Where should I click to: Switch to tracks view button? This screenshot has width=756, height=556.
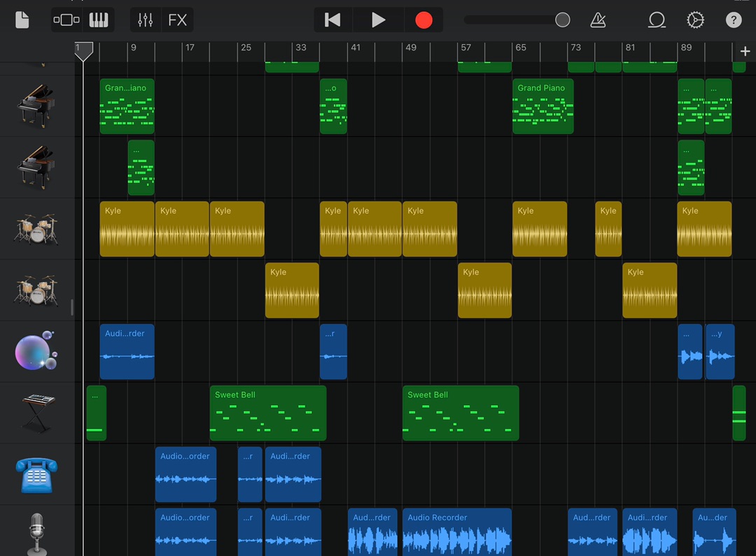pyautogui.click(x=66, y=20)
